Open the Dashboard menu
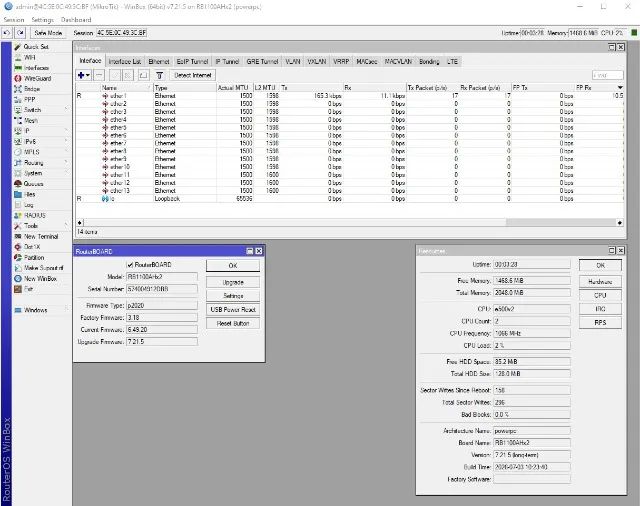The height and width of the screenshot is (506, 640). click(76, 20)
